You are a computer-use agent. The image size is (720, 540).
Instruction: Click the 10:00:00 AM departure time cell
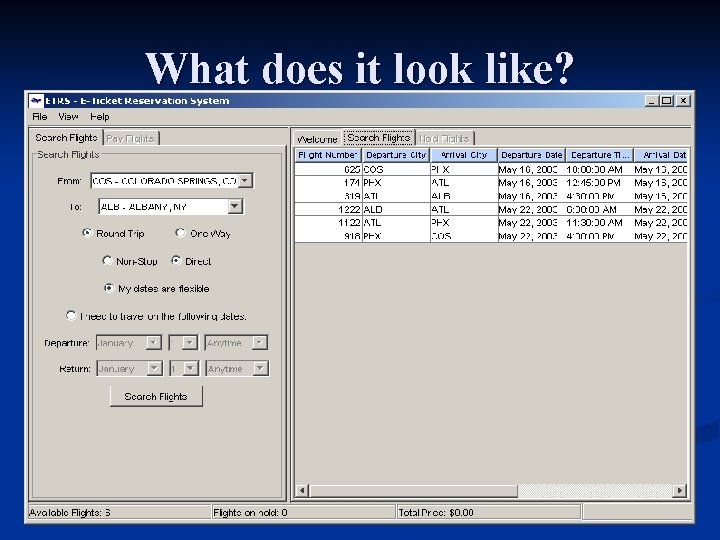click(599, 169)
